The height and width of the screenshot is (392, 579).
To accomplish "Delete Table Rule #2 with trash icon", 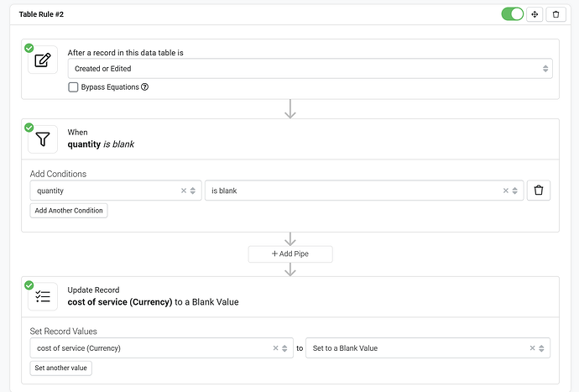I will pos(556,14).
